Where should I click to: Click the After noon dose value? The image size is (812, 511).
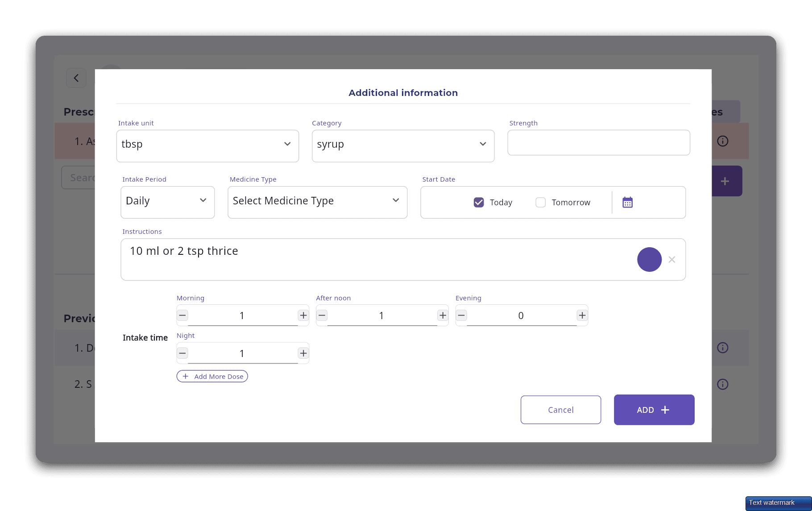click(382, 316)
